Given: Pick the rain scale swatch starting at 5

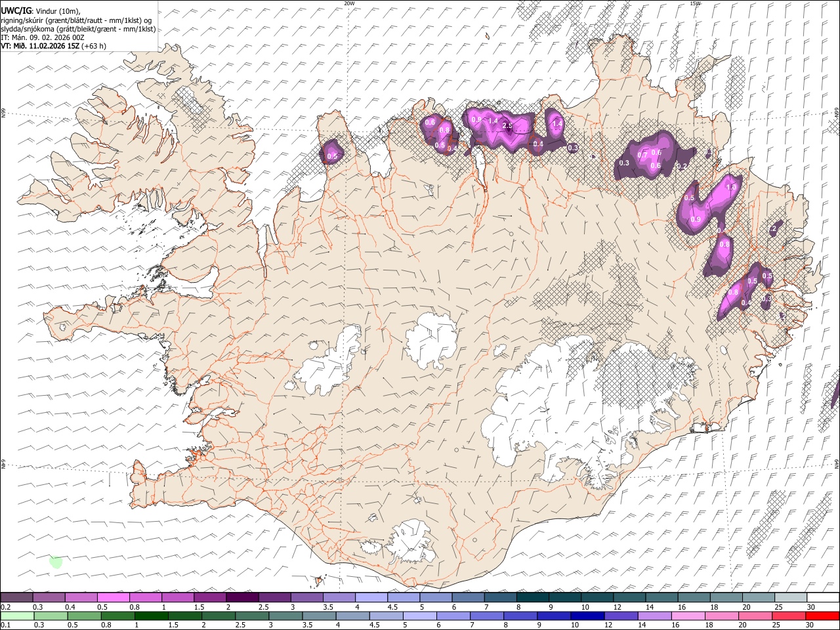Looking at the screenshot, I should pos(419,616).
